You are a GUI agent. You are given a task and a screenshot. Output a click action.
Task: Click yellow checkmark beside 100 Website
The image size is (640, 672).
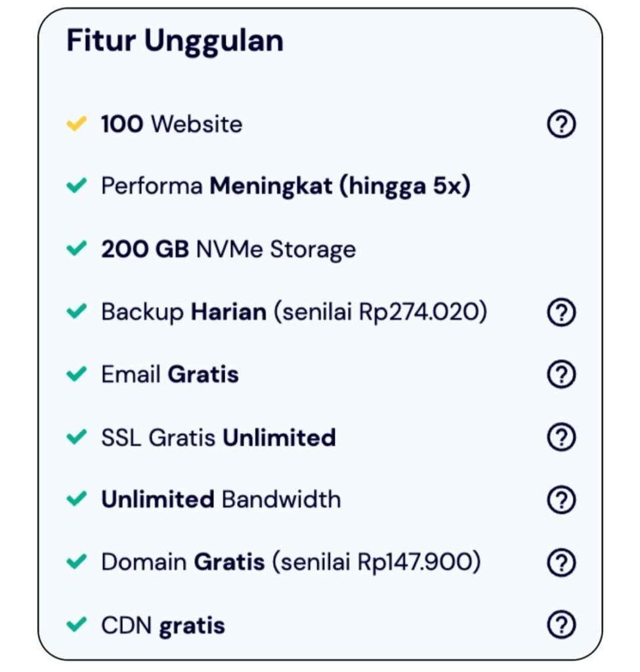point(77,124)
